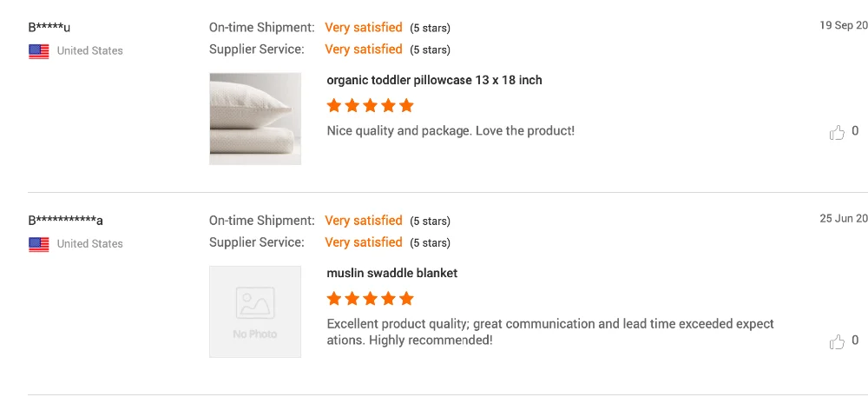Screen dimensions: 868x397
Task: Click Supplier Service 'Very satisfied' in first review
Action: pyautogui.click(x=363, y=50)
